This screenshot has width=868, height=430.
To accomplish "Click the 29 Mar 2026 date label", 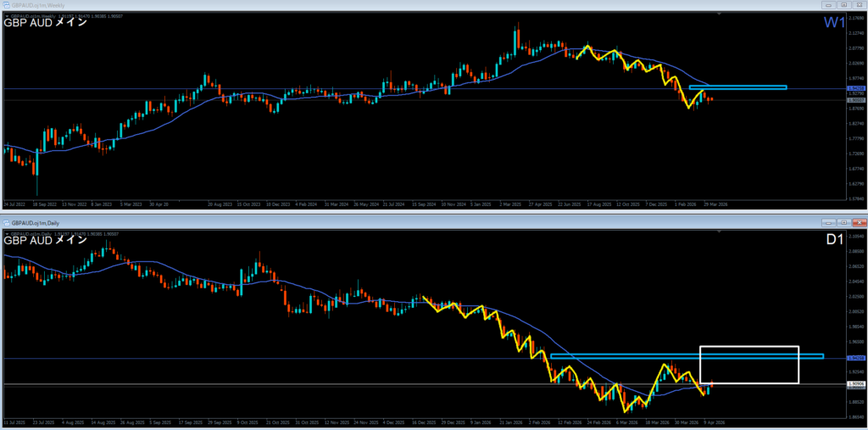I will 716,204.
